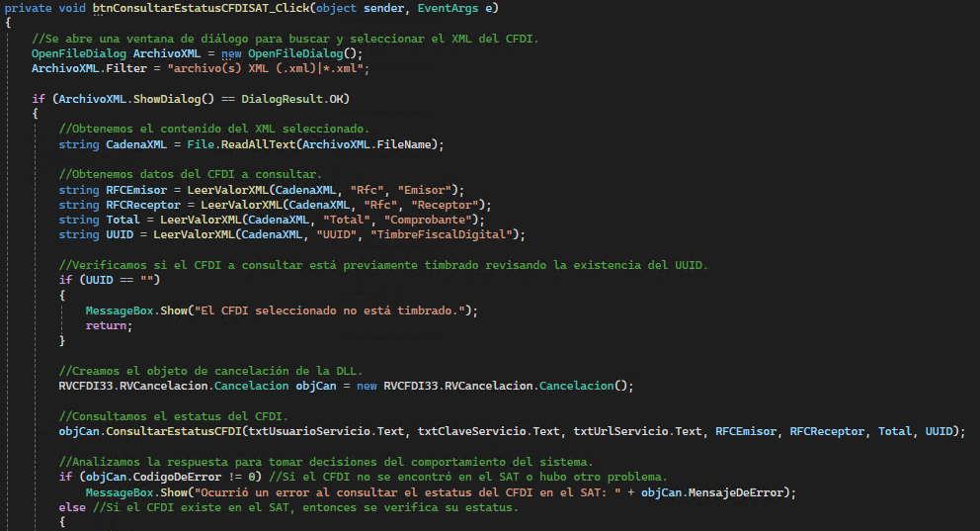Click the comment 'Si el CFDI no se encontró'
This screenshot has width=980, height=531.
point(468,478)
